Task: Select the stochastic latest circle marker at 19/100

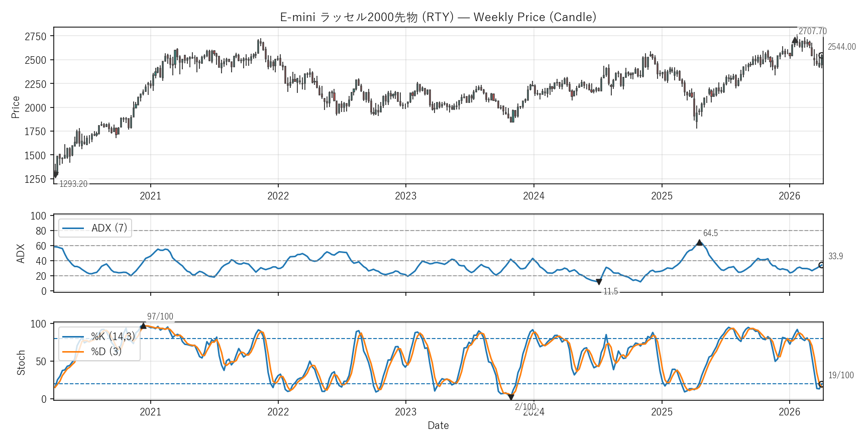Action: coord(822,384)
